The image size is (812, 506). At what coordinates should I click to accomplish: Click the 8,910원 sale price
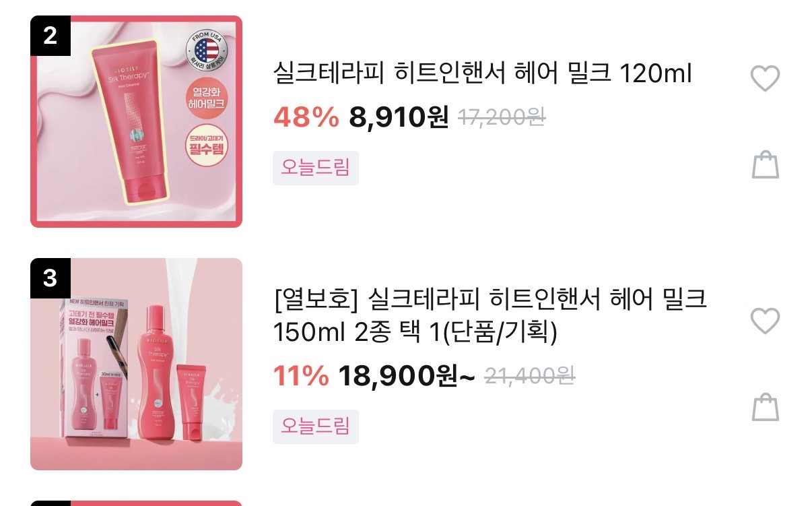coord(399,118)
